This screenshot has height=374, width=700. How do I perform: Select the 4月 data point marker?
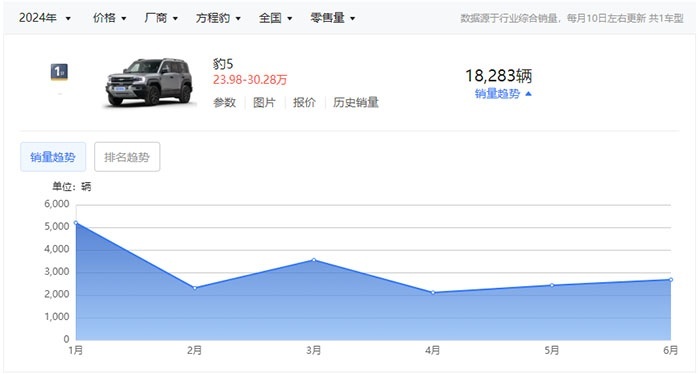coord(433,292)
